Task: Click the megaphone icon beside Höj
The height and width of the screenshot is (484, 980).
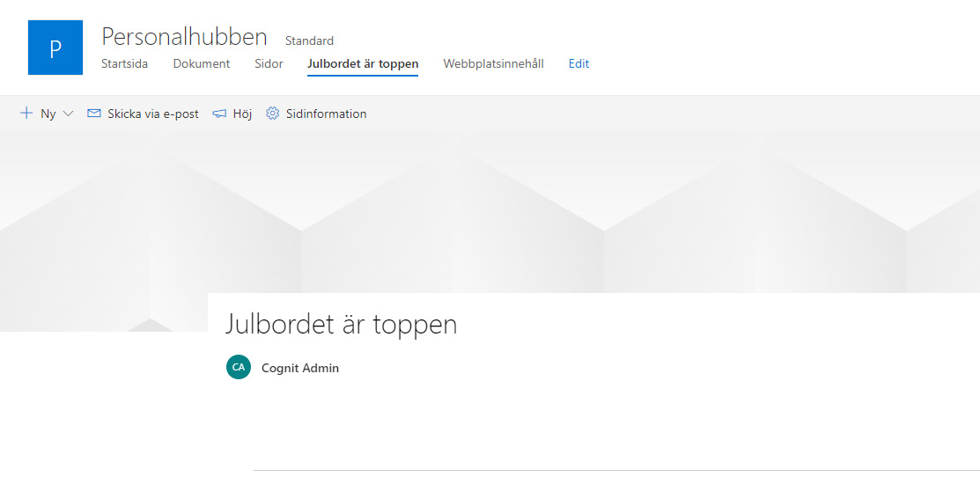Action: pos(220,114)
